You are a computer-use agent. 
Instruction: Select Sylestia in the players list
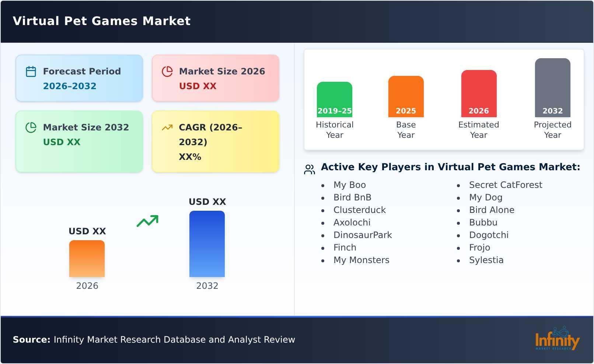[x=486, y=260]
